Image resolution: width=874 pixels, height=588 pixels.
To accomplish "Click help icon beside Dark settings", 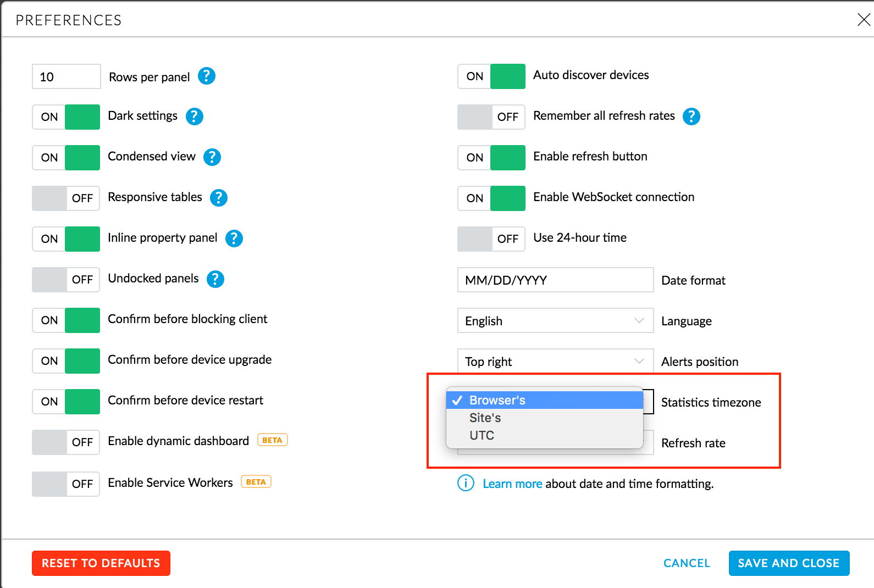I will tap(195, 117).
